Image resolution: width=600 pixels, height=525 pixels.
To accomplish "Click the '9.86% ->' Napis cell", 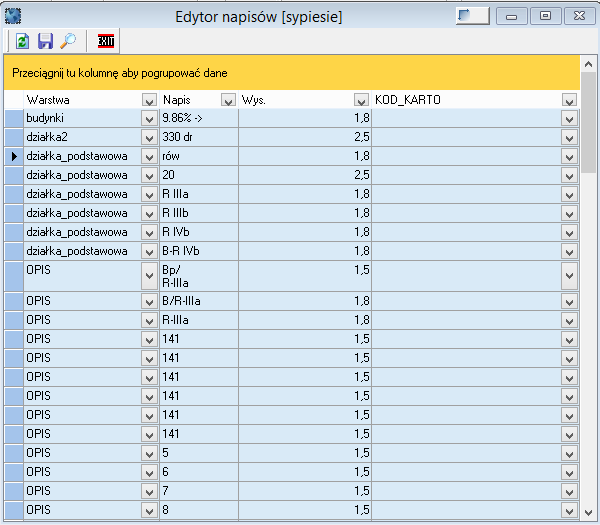I will [199, 118].
